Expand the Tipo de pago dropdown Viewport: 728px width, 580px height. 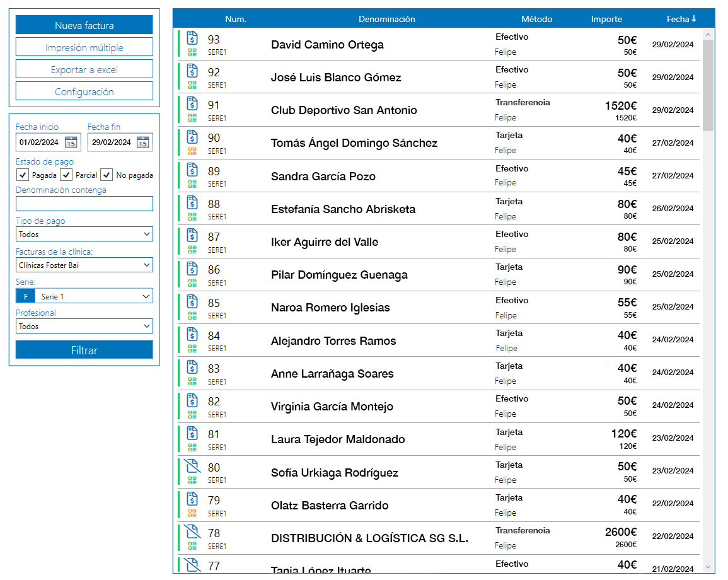(84, 234)
